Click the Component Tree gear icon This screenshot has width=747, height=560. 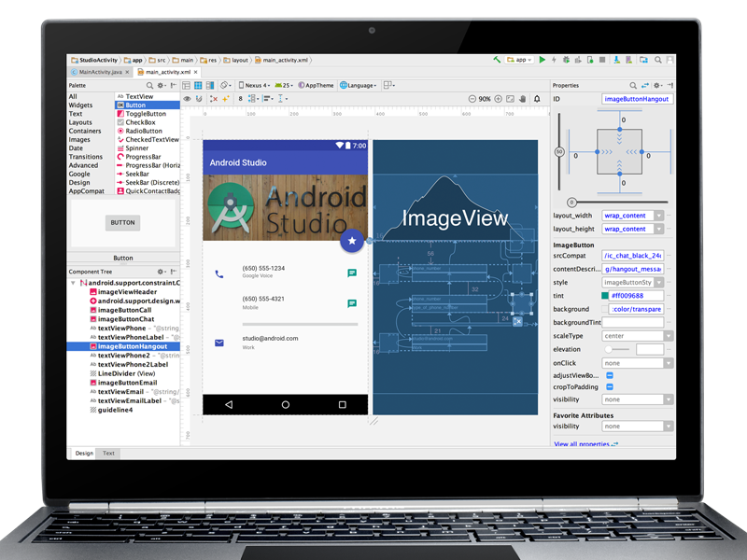click(161, 272)
